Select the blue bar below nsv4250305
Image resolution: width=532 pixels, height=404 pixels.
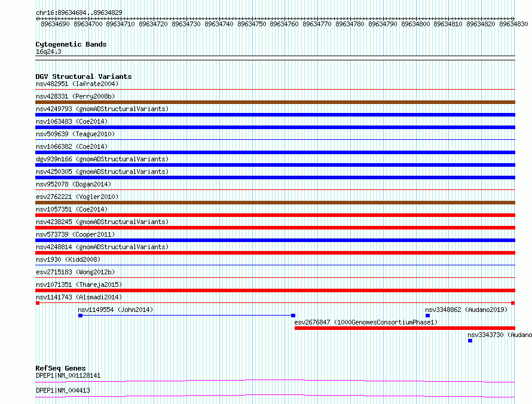275,177
